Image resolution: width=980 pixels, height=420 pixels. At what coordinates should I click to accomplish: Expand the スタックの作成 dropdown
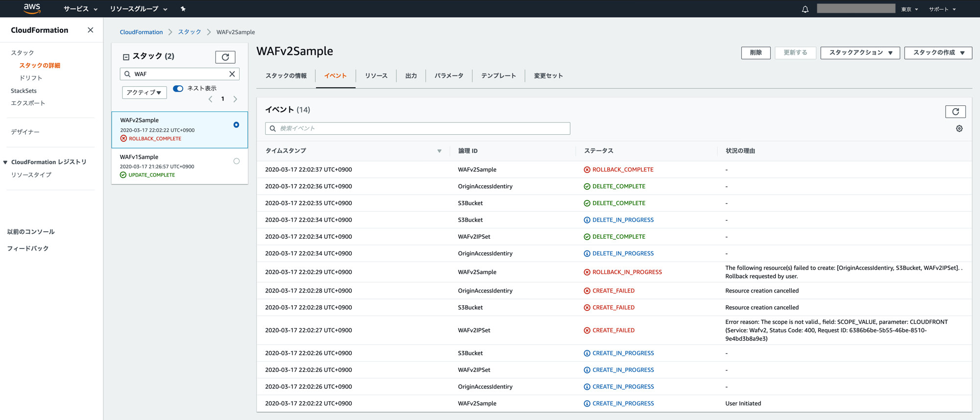pyautogui.click(x=938, y=53)
